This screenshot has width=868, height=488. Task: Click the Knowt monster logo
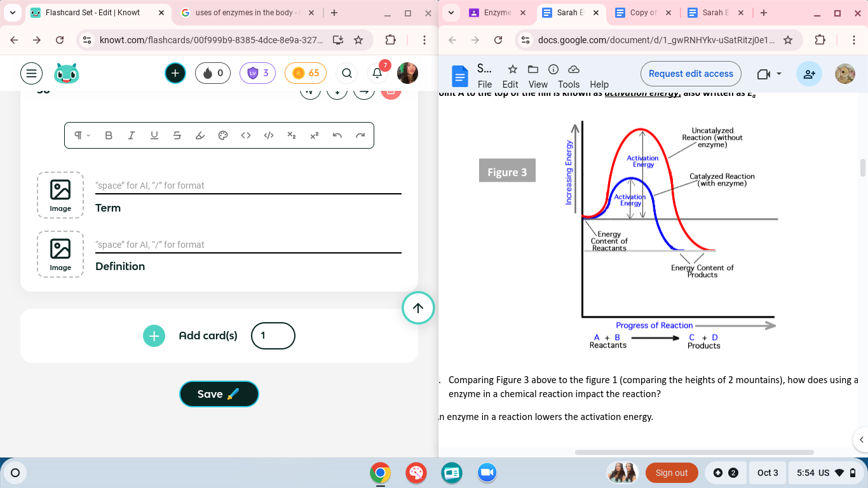click(x=67, y=73)
